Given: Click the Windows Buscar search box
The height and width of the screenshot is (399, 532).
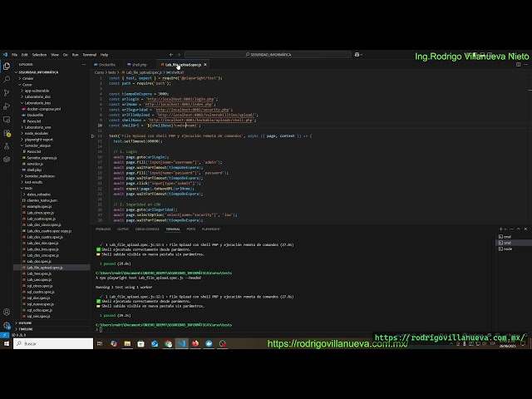Looking at the screenshot, I should coord(53,343).
